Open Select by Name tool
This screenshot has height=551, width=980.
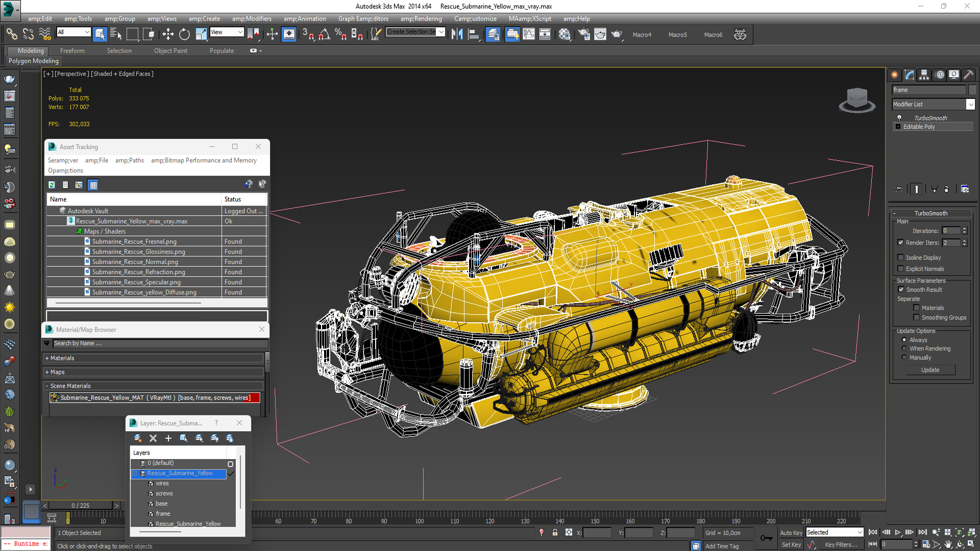pyautogui.click(x=116, y=34)
